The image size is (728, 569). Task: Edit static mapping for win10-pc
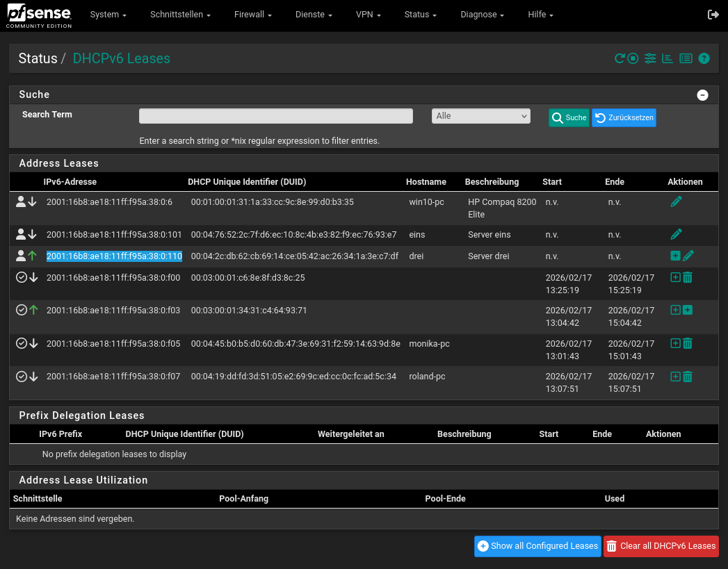(x=676, y=202)
